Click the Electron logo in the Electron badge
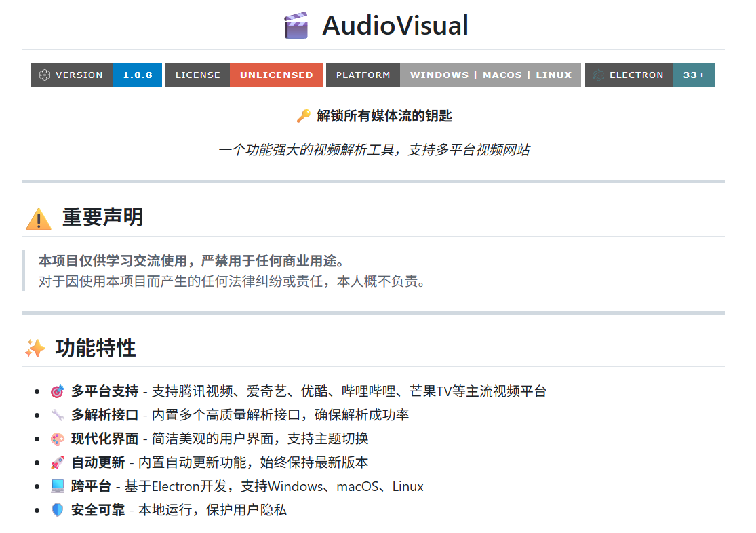Image resolution: width=756 pixels, height=533 pixels. pos(598,75)
